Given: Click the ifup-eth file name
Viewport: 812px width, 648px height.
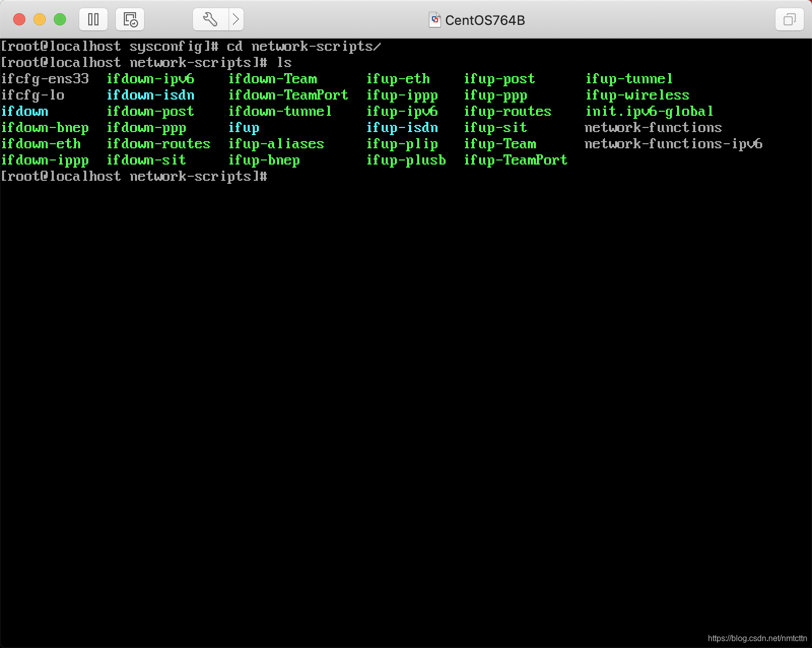Looking at the screenshot, I should [398, 79].
